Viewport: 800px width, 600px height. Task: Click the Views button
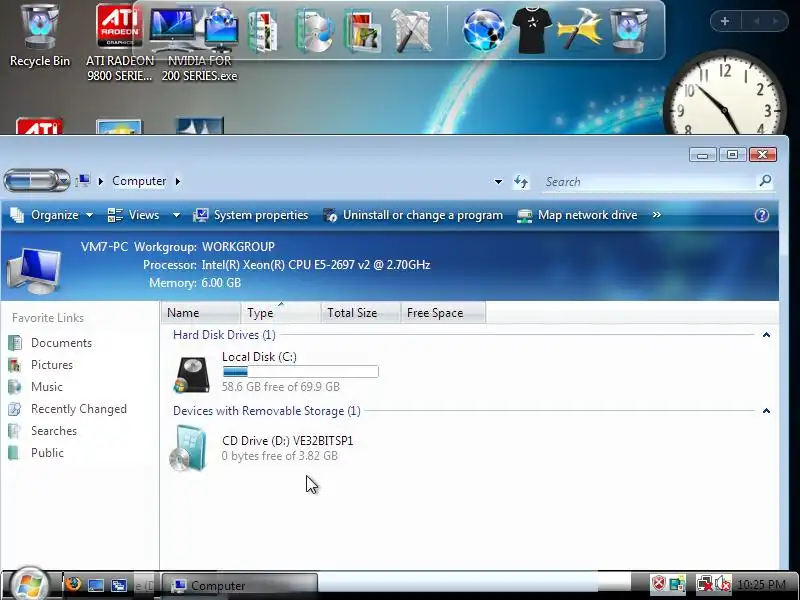[x=135, y=215]
